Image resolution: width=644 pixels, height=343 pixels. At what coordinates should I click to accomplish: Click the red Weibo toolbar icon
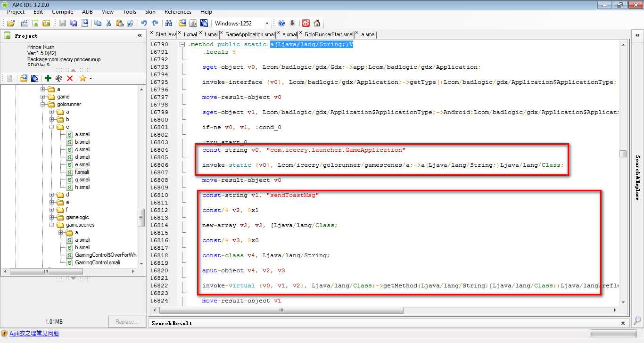[x=305, y=23]
